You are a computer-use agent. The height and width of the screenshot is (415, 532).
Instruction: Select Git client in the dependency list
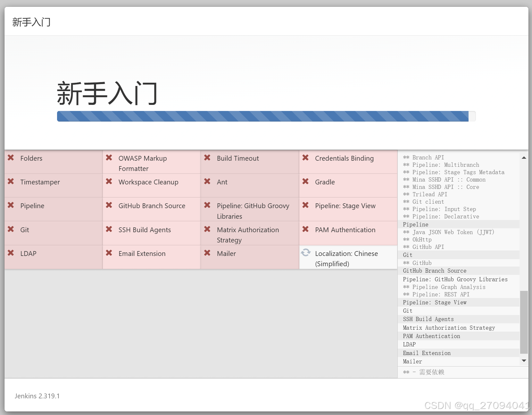(x=428, y=202)
